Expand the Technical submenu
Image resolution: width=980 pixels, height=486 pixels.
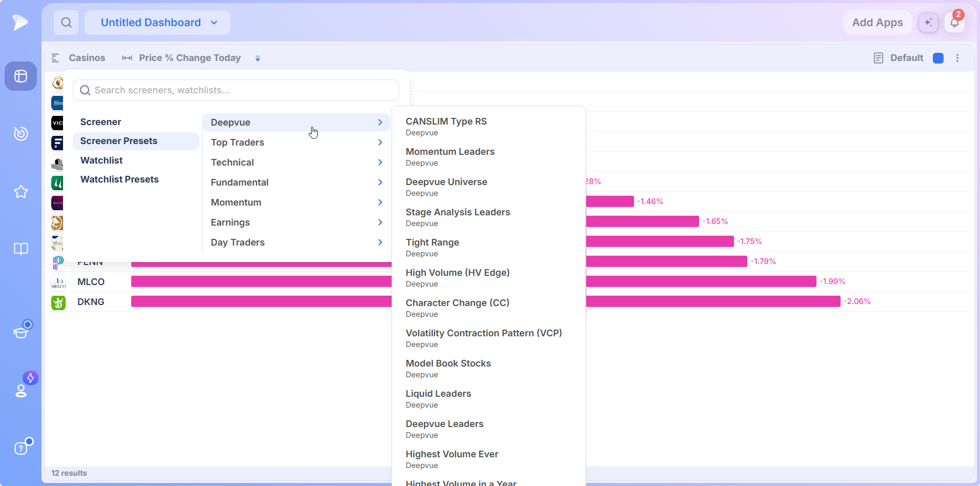point(297,163)
